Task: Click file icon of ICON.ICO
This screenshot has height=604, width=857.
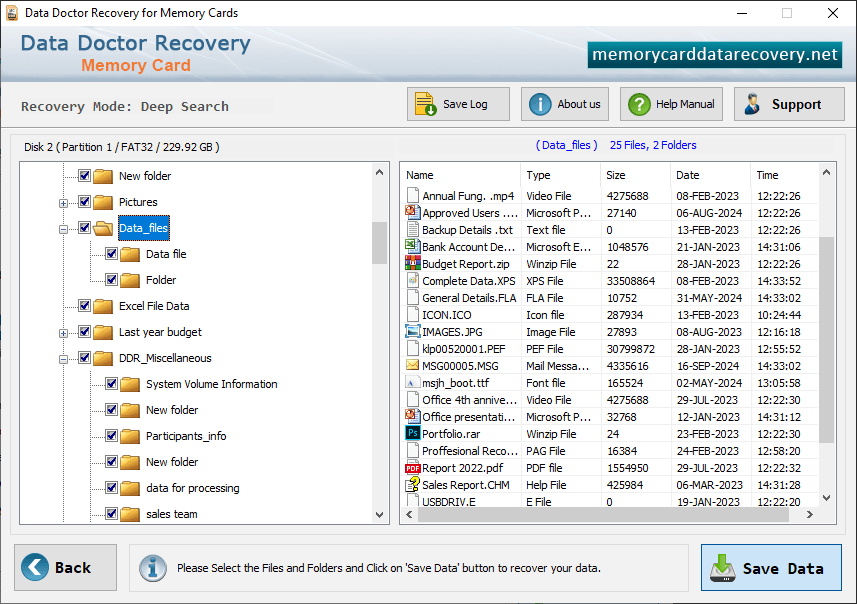Action: point(413,314)
